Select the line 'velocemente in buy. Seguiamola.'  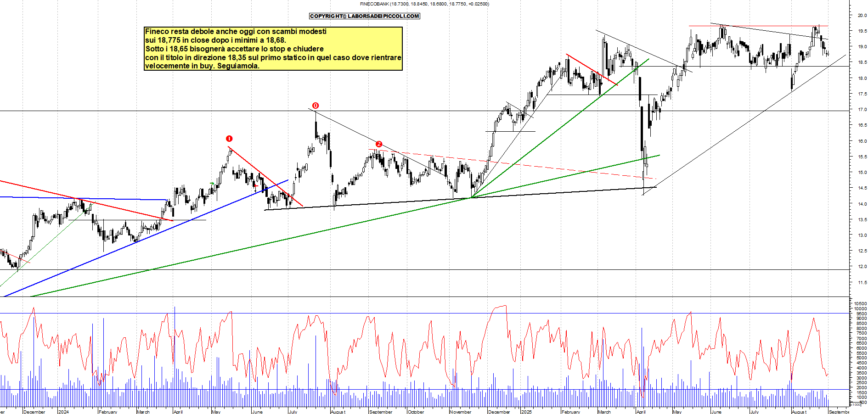pos(203,66)
